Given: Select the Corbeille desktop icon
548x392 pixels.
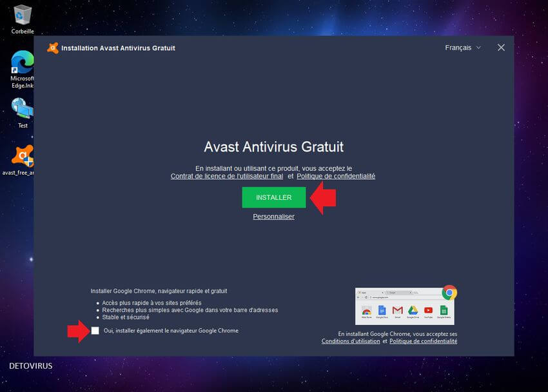Looking at the screenshot, I should point(23,19).
